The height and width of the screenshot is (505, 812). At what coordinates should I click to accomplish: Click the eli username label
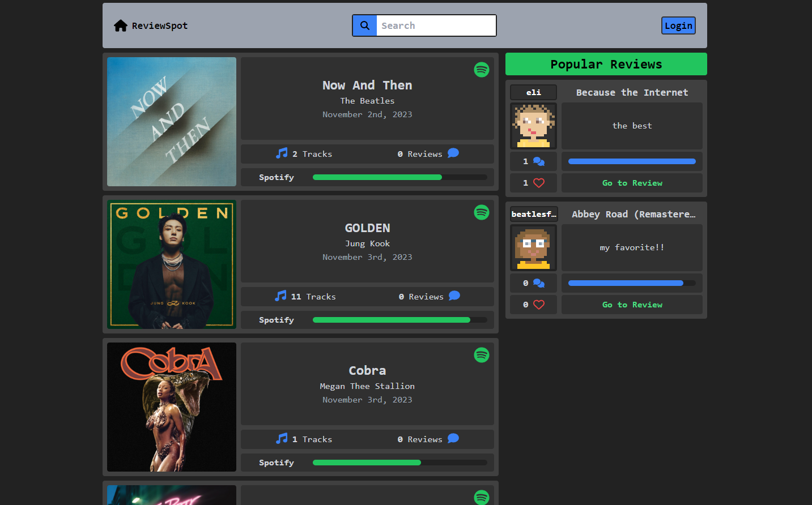coord(533,92)
